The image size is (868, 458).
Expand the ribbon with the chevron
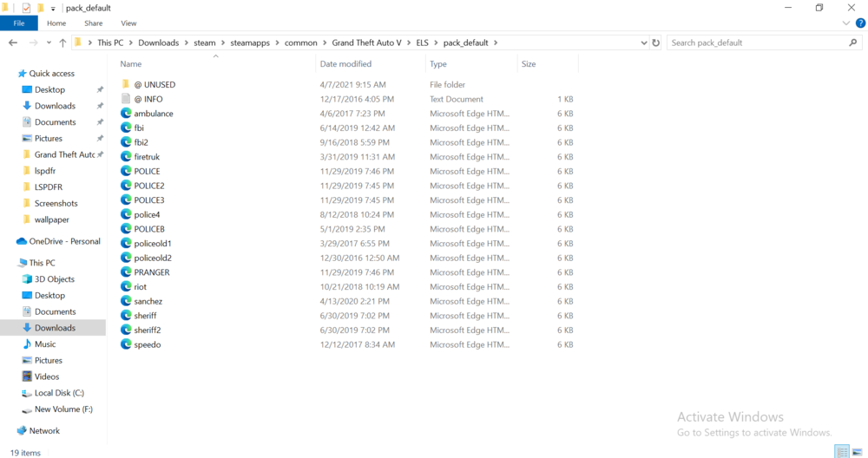pyautogui.click(x=845, y=23)
